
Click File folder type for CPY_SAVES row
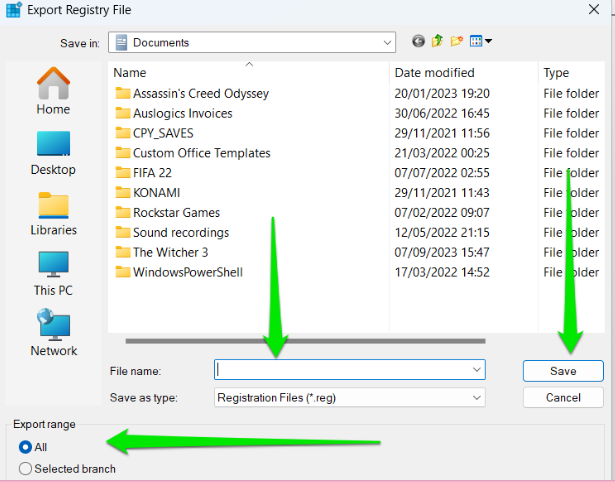(x=571, y=133)
